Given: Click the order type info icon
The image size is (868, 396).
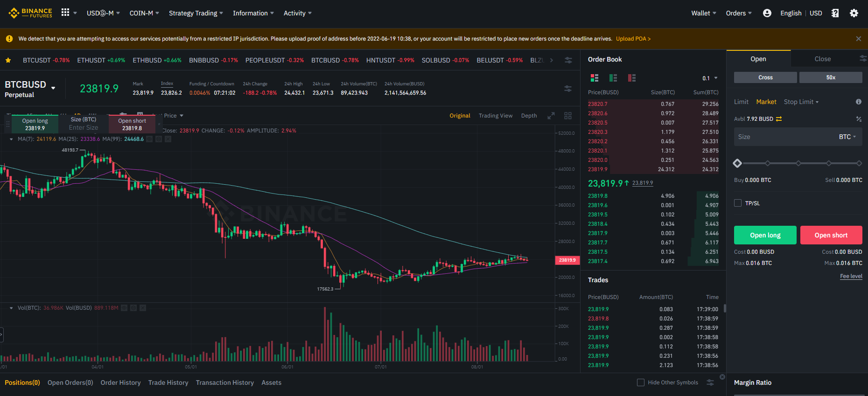Looking at the screenshot, I should tap(859, 102).
